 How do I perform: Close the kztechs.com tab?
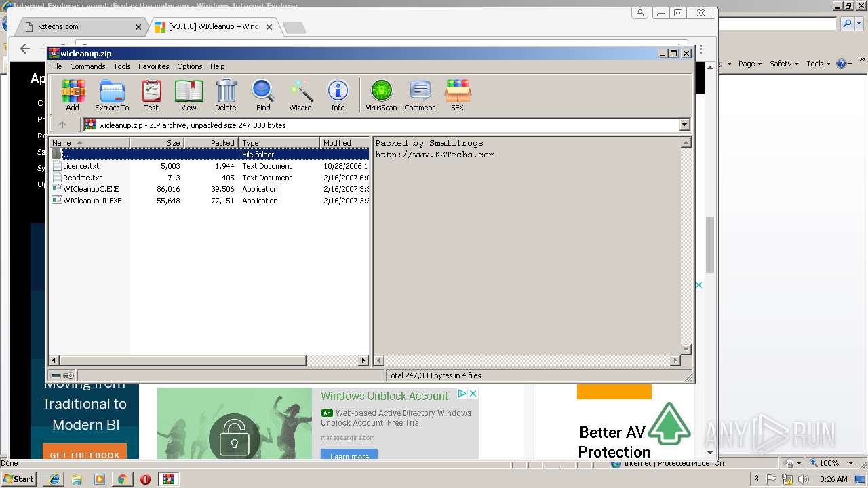138,27
